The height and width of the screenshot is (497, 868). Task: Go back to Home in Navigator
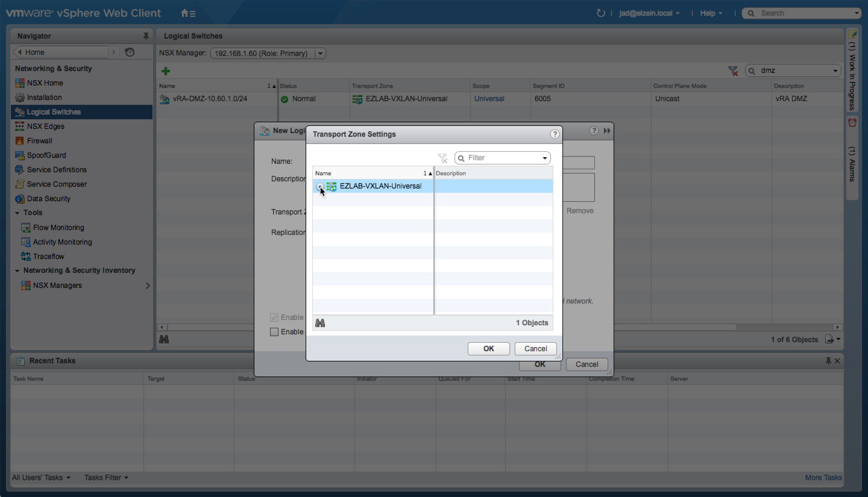[x=60, y=52]
